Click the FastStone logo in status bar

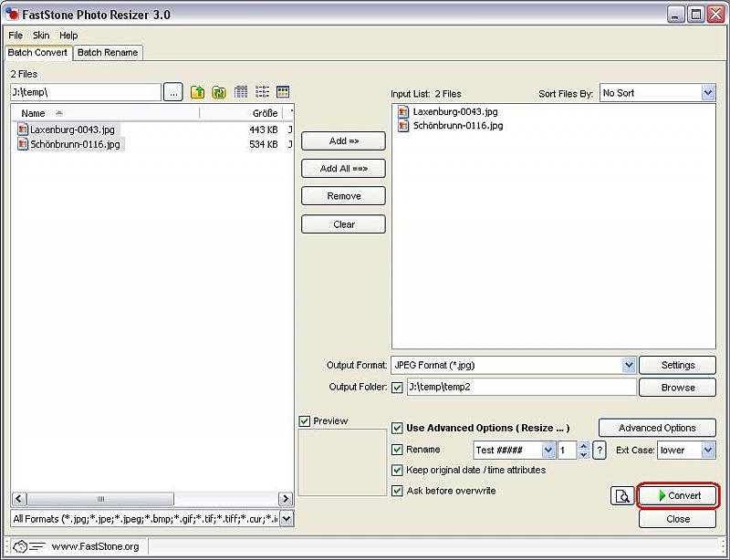pyautogui.click(x=26, y=546)
